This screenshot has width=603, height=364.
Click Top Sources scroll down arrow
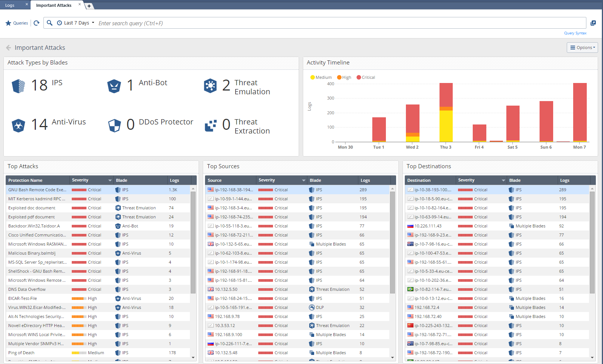[393, 358]
